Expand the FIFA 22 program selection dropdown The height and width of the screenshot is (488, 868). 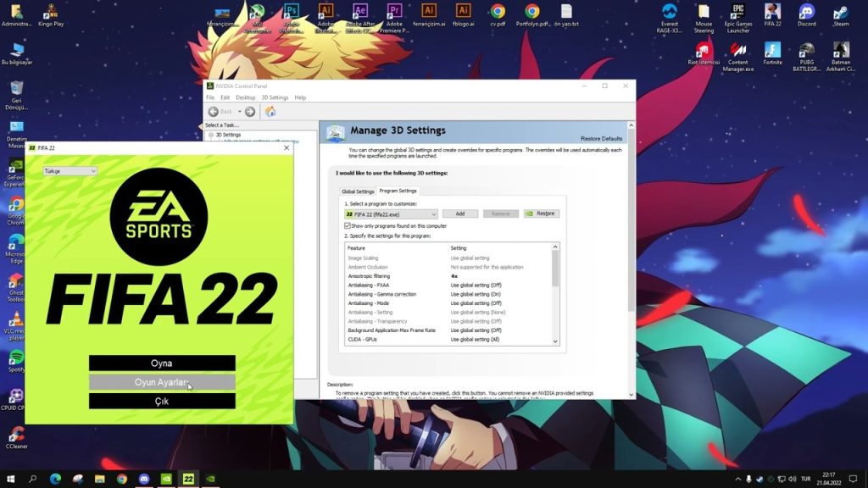433,214
